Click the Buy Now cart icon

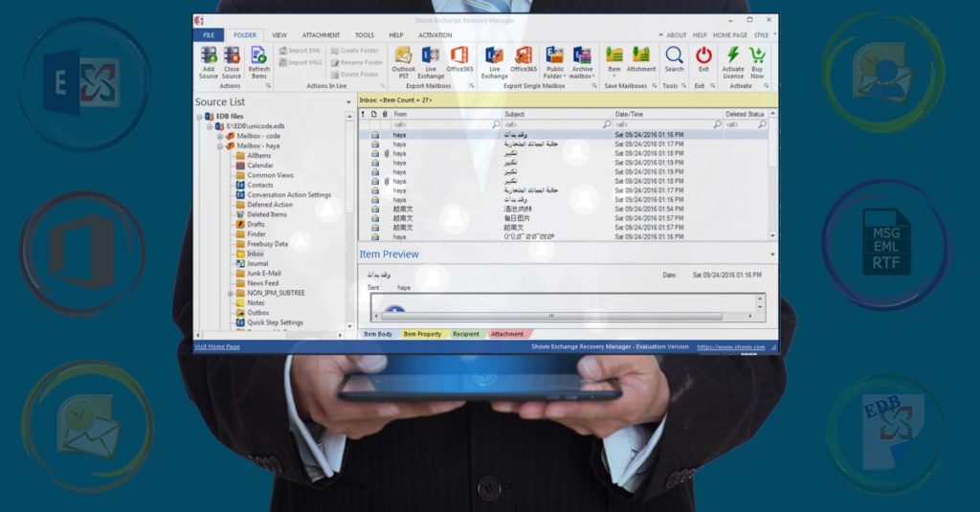tap(758, 55)
